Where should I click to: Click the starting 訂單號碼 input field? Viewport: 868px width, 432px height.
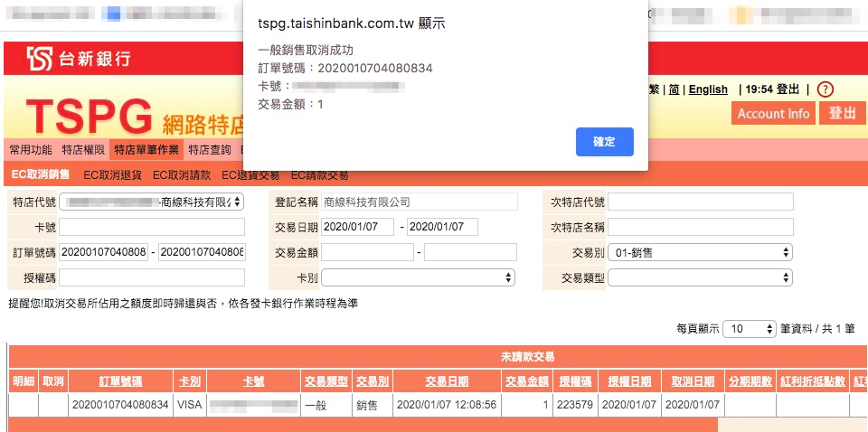tap(103, 252)
